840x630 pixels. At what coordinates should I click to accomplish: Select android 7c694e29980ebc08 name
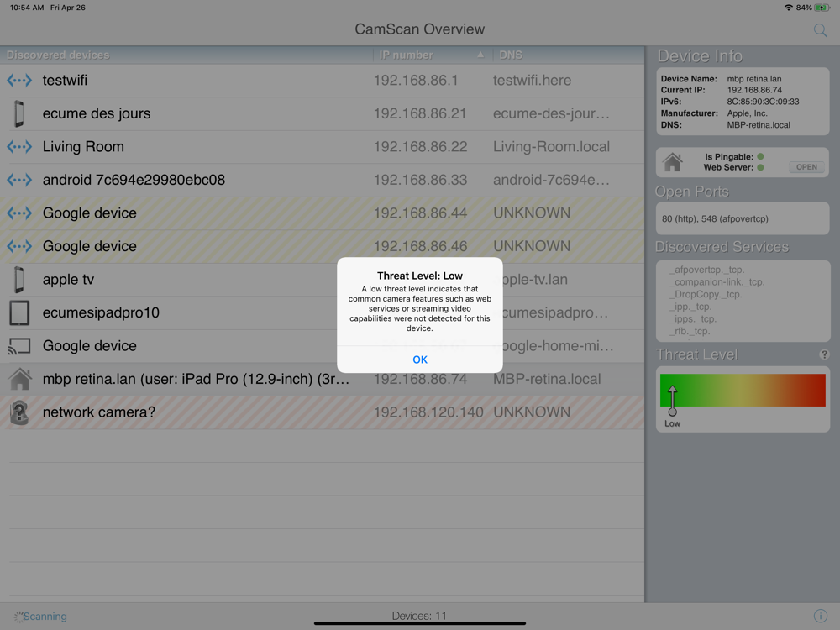click(134, 180)
